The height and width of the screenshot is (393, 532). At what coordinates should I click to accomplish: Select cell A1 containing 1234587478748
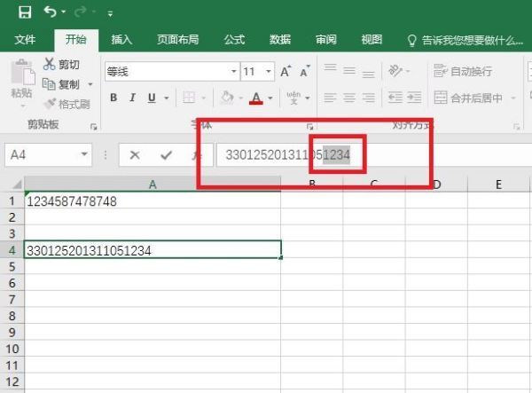[153, 201]
